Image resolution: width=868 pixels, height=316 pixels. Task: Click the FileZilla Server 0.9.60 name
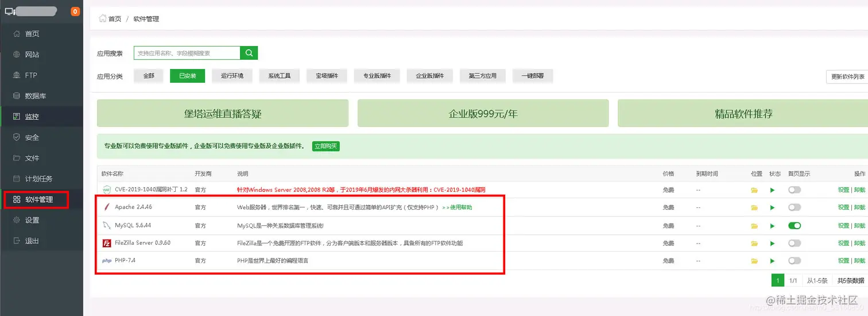142,243
